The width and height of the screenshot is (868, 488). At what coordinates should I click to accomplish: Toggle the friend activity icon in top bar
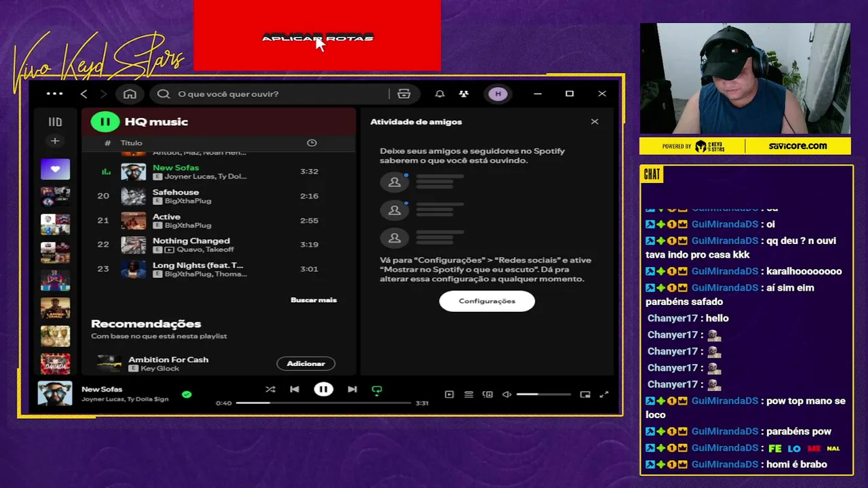[x=464, y=94]
